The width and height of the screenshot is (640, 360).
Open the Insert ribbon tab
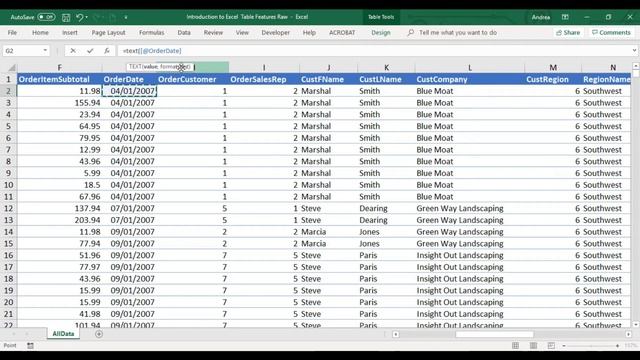pos(70,32)
